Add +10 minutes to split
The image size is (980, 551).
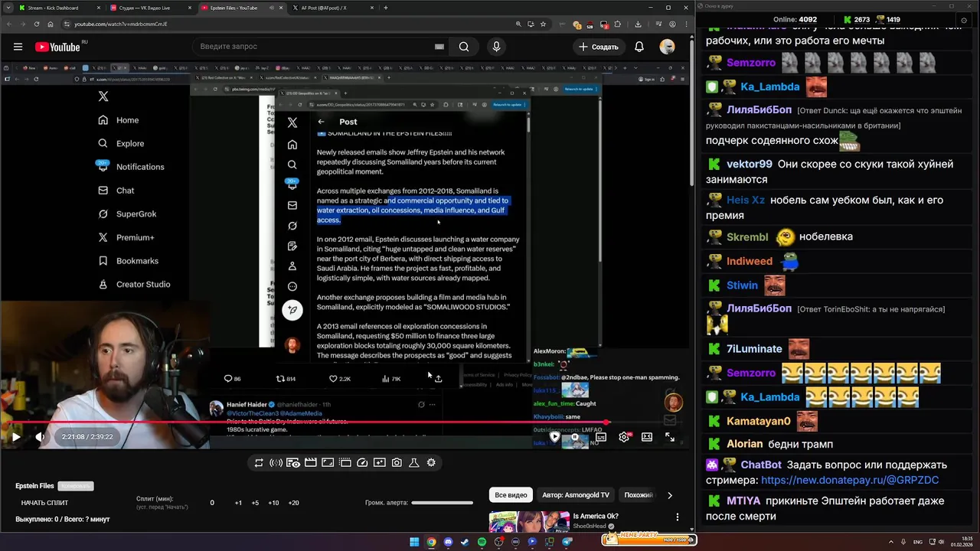click(273, 503)
